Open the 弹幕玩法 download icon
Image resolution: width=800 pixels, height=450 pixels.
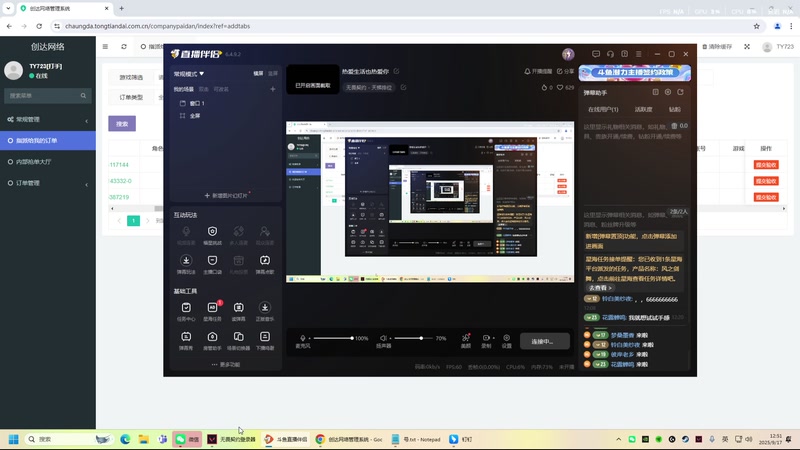(186, 261)
